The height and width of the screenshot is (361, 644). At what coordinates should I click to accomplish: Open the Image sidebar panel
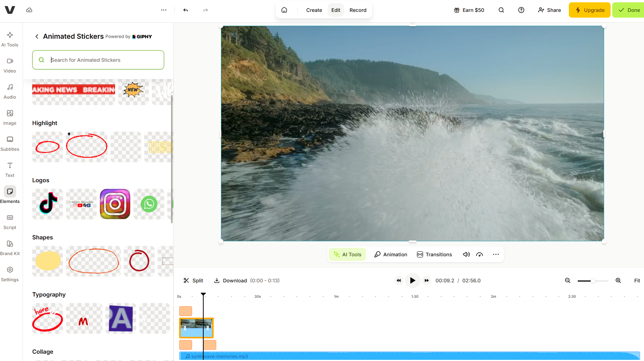[x=10, y=117]
